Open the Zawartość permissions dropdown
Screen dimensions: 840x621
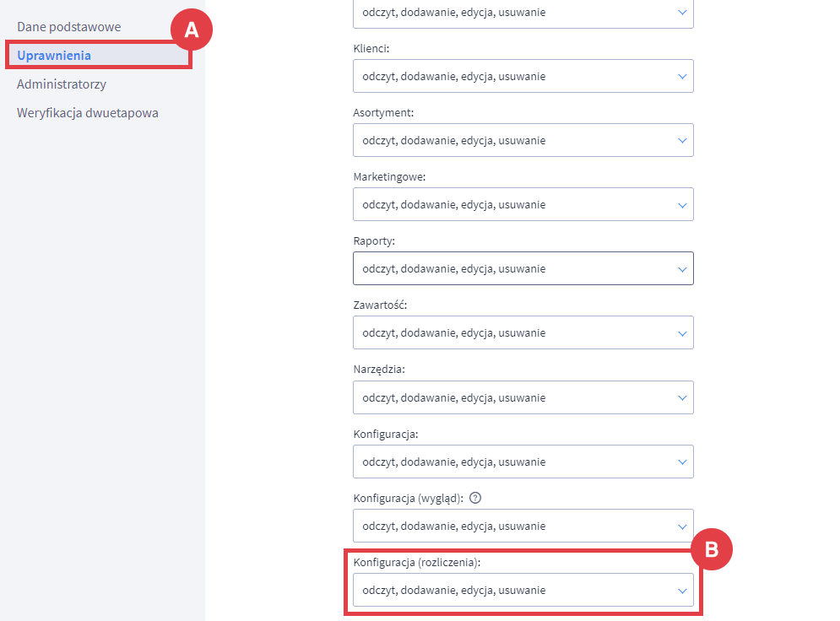pyautogui.click(x=523, y=332)
